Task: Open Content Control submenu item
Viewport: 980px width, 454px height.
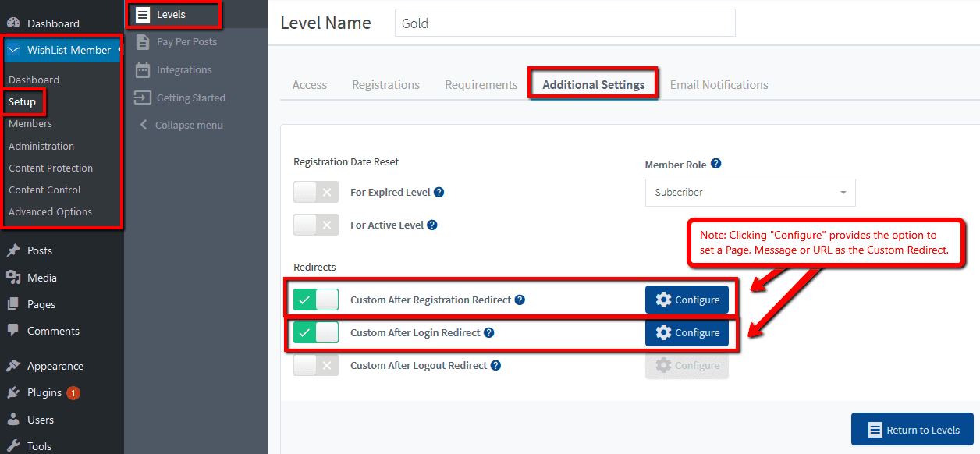Action: [x=44, y=190]
